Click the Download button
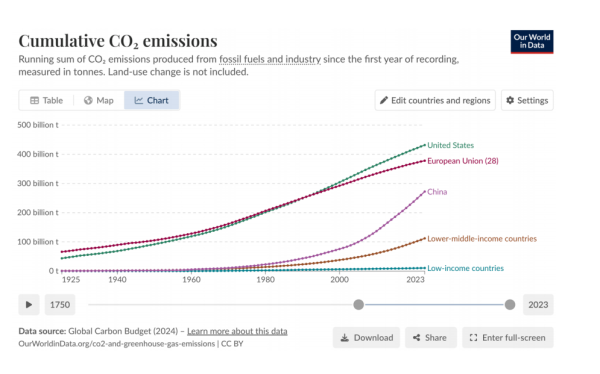Viewport: 600px width, 374px height. pos(366,338)
